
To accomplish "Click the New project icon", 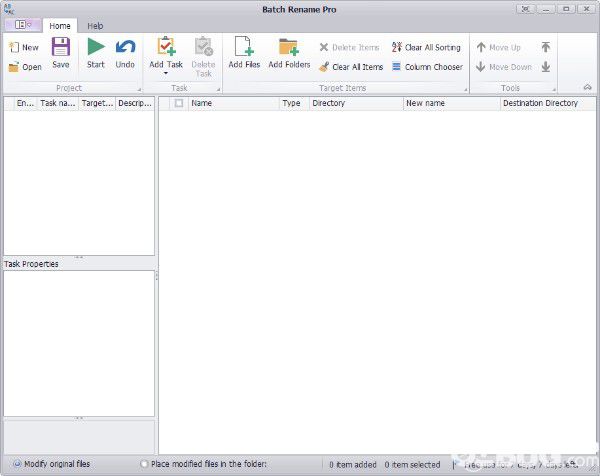I will click(14, 47).
